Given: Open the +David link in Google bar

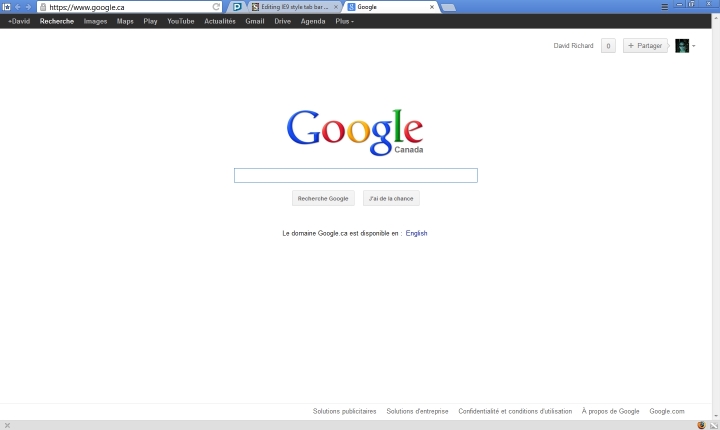Looking at the screenshot, I should tap(19, 21).
